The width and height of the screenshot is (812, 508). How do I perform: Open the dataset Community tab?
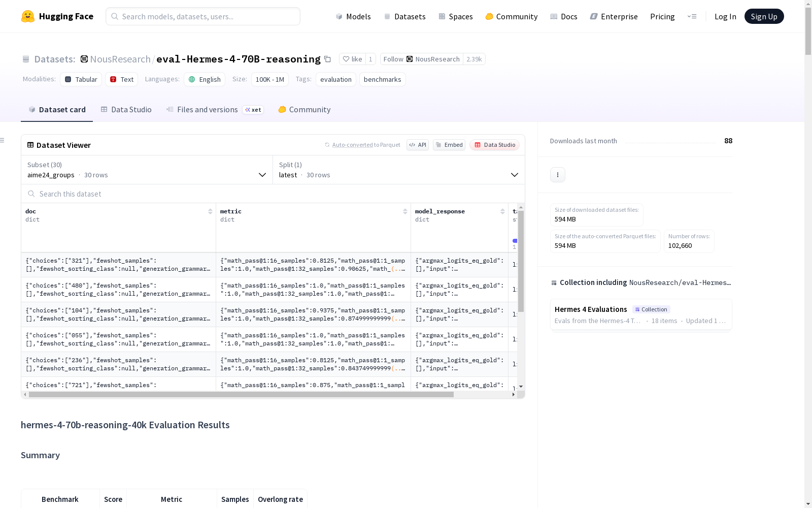[x=304, y=110]
